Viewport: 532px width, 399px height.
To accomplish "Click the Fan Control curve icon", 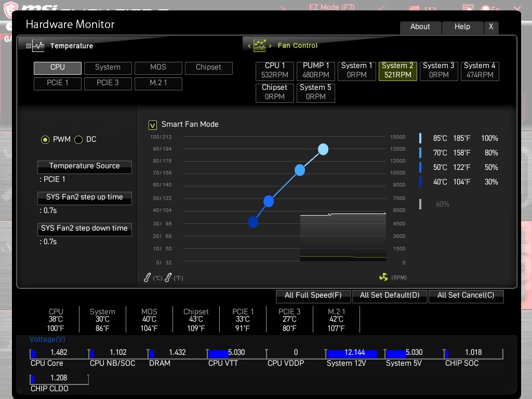I will pyautogui.click(x=260, y=46).
